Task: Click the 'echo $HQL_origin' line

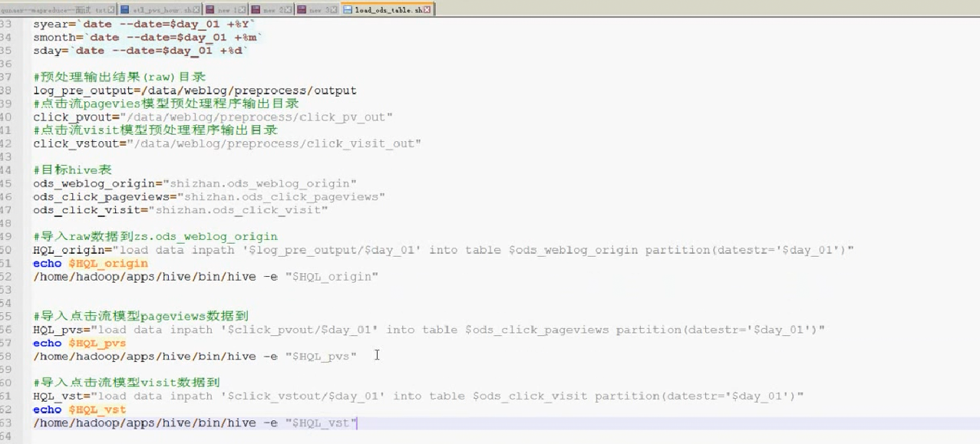Action: tap(91, 263)
